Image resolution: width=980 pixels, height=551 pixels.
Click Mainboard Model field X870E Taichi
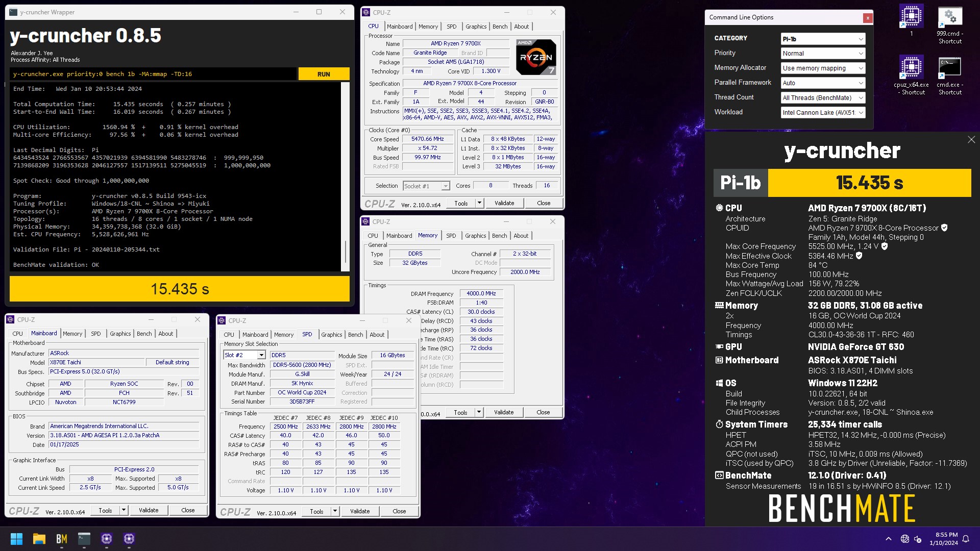tap(95, 362)
